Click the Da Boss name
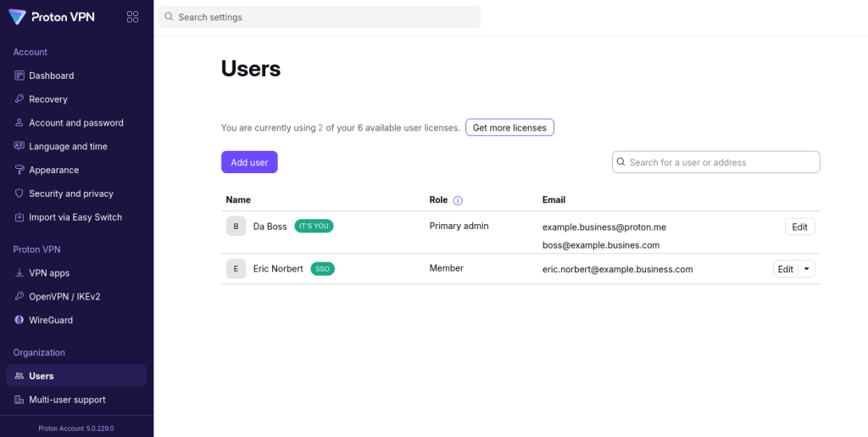This screenshot has height=437, width=868. coord(270,227)
